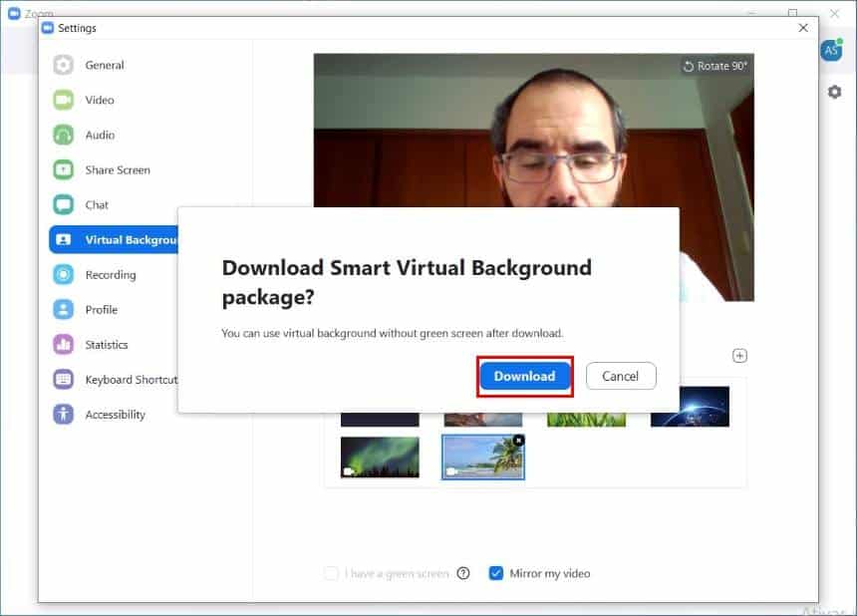
Task: Click the Profile person icon in sidebar
Action: [64, 309]
